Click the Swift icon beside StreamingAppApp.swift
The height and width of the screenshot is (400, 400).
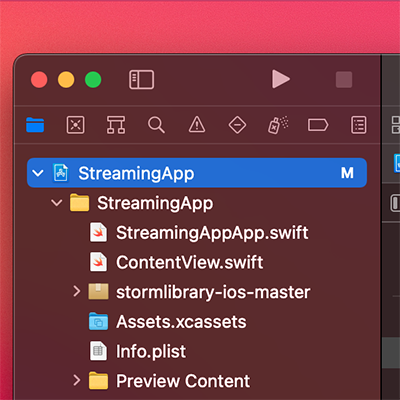(98, 232)
